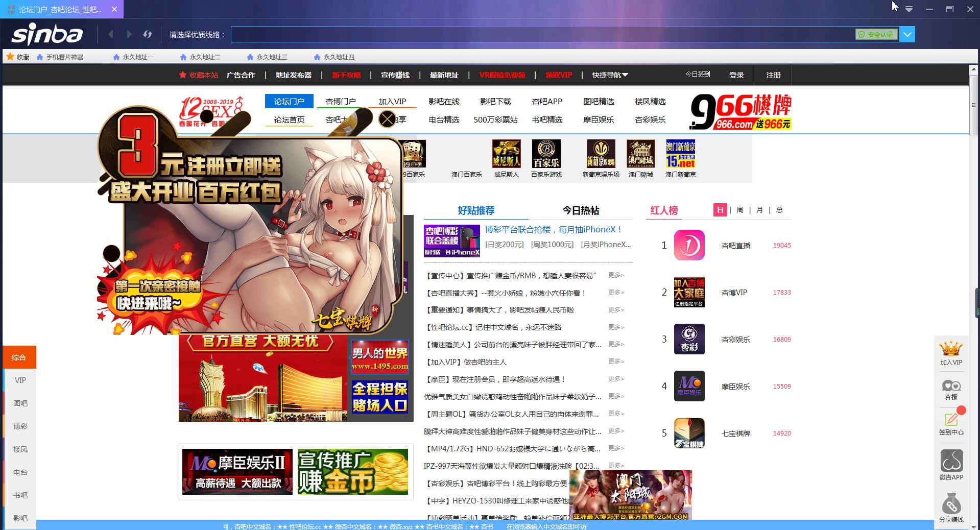980x530 pixels.
Task: Expand the address bar line dropdown arrow
Action: tap(907, 34)
